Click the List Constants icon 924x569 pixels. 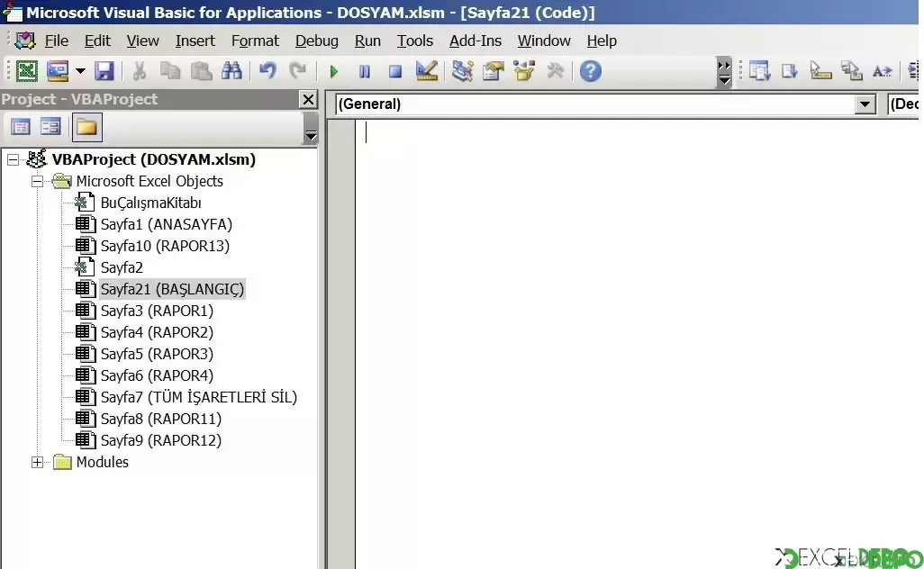click(790, 71)
